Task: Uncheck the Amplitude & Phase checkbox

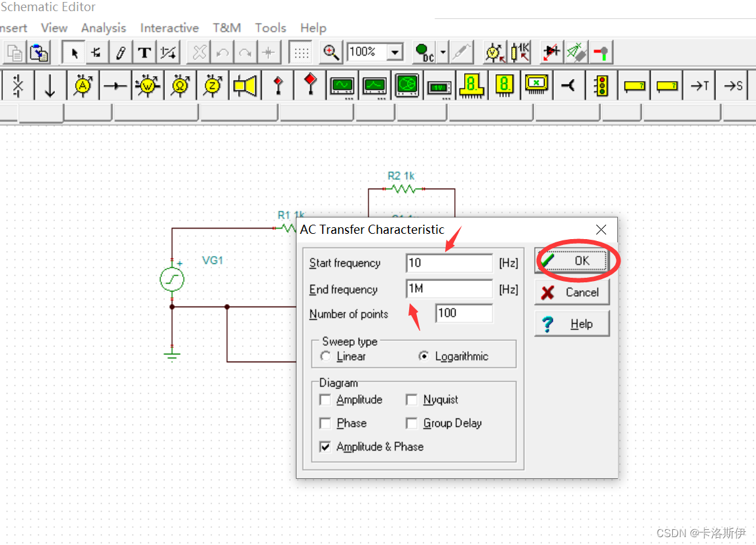Action: click(x=325, y=447)
